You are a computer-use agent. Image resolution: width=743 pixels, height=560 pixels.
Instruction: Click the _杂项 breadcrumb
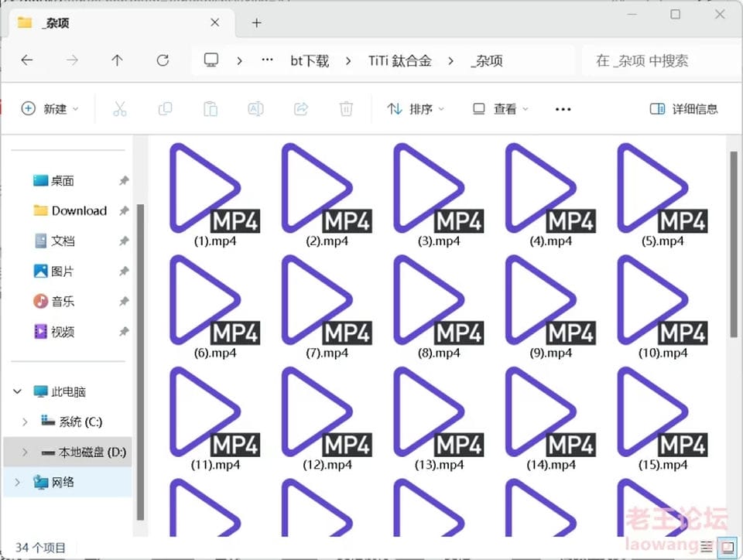[487, 60]
